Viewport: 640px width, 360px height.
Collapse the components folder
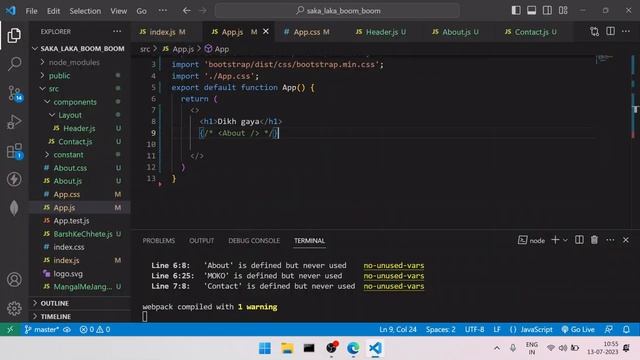click(x=47, y=102)
